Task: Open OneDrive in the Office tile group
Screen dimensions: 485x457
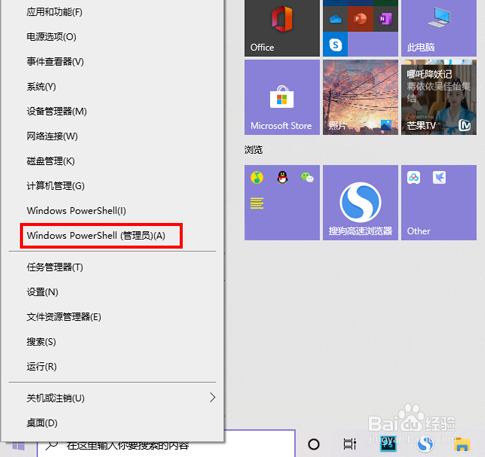Action: tap(335, 20)
